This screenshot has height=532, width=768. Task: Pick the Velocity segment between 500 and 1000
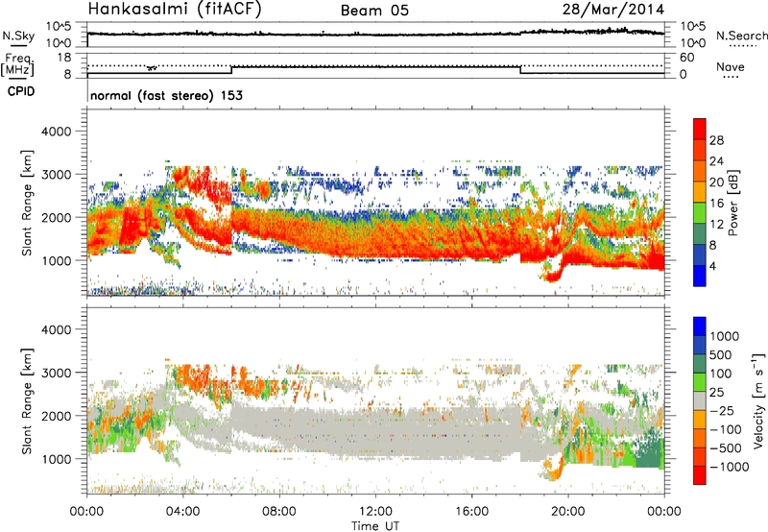point(700,345)
